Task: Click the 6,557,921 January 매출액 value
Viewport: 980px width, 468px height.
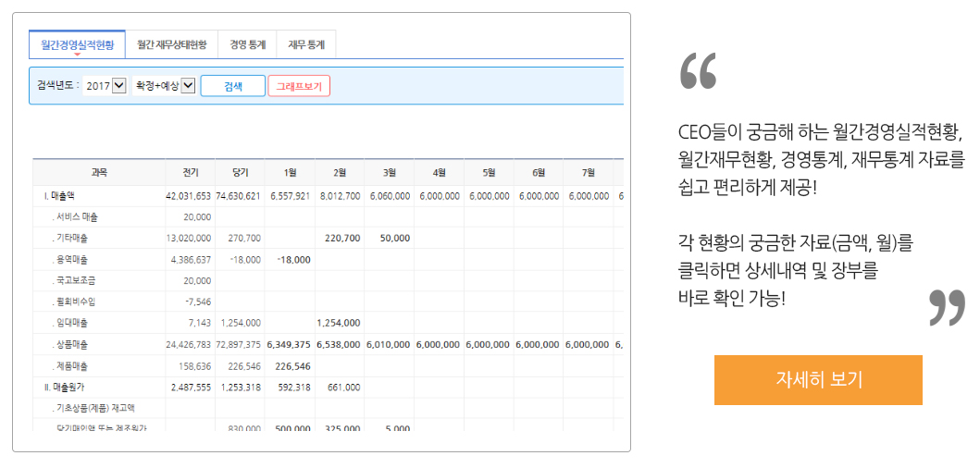Action: (291, 196)
